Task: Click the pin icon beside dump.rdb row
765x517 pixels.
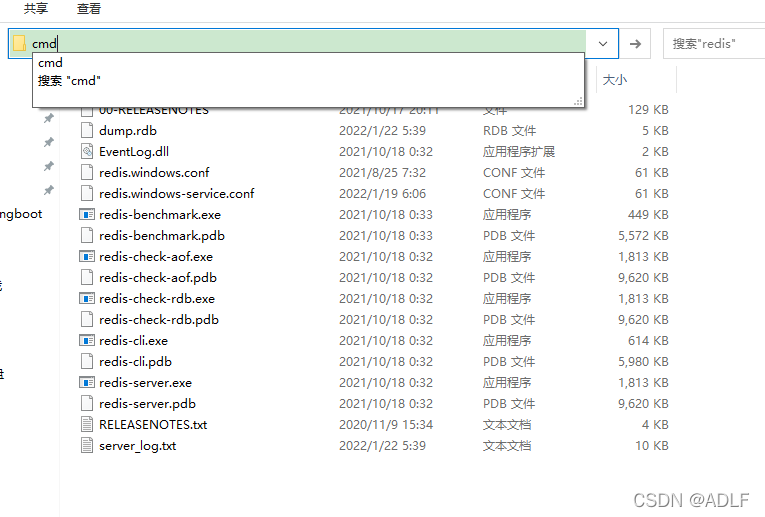Action: (49, 118)
